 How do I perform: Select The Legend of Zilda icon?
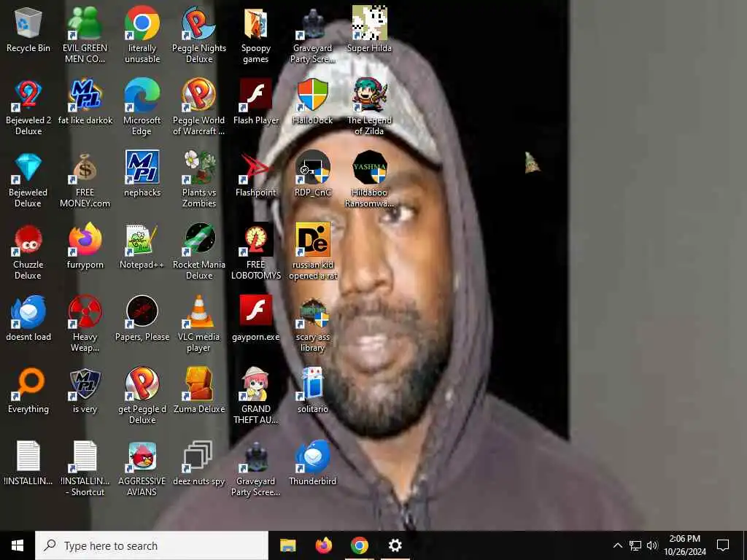pyautogui.click(x=369, y=96)
